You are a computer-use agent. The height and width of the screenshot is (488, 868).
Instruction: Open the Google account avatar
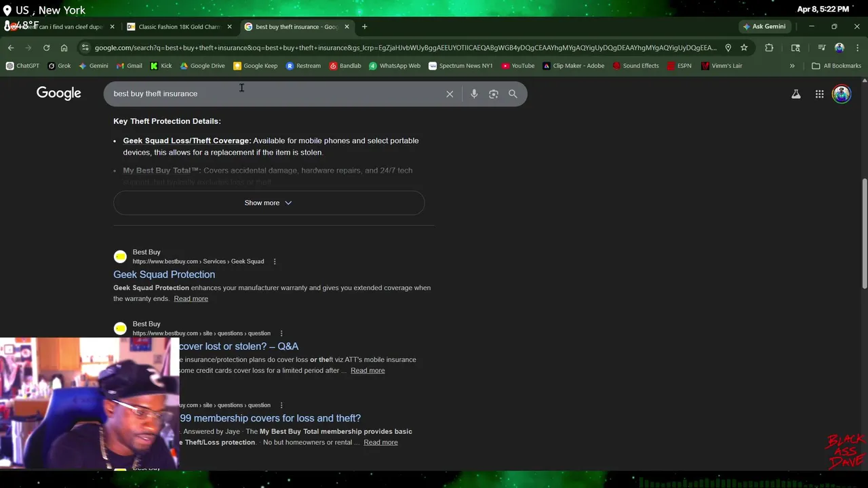[842, 94]
